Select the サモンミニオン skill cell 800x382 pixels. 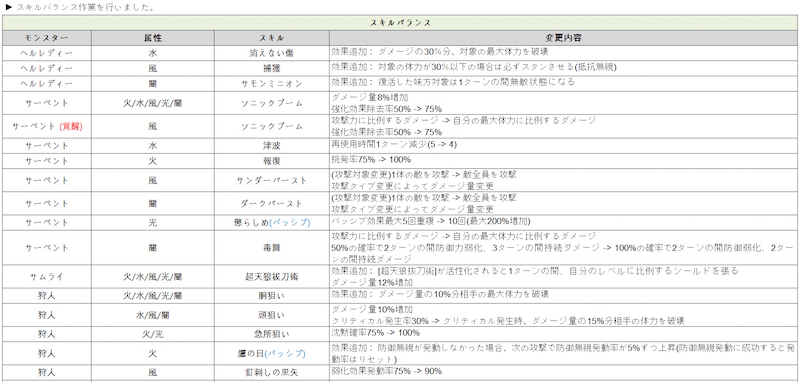pyautogui.click(x=271, y=84)
